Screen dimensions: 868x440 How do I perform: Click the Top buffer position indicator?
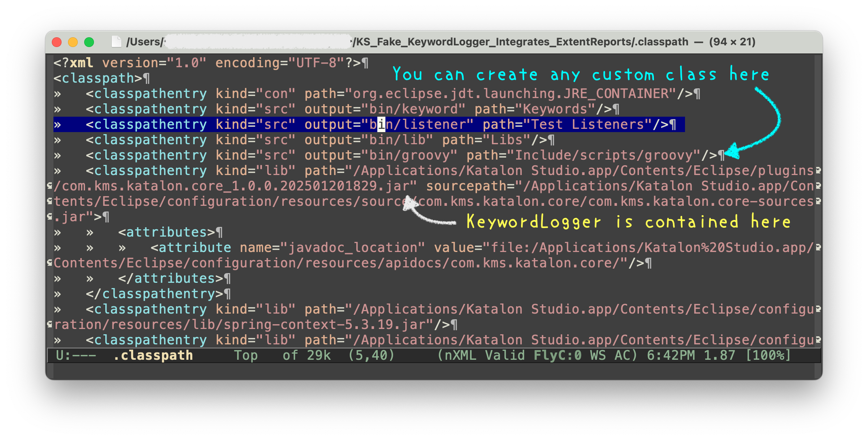246,355
